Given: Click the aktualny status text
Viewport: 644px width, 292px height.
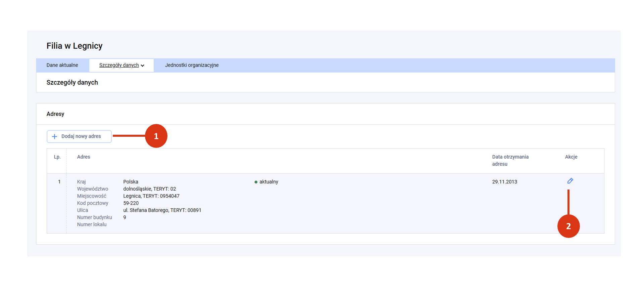Looking at the screenshot, I should [x=268, y=182].
